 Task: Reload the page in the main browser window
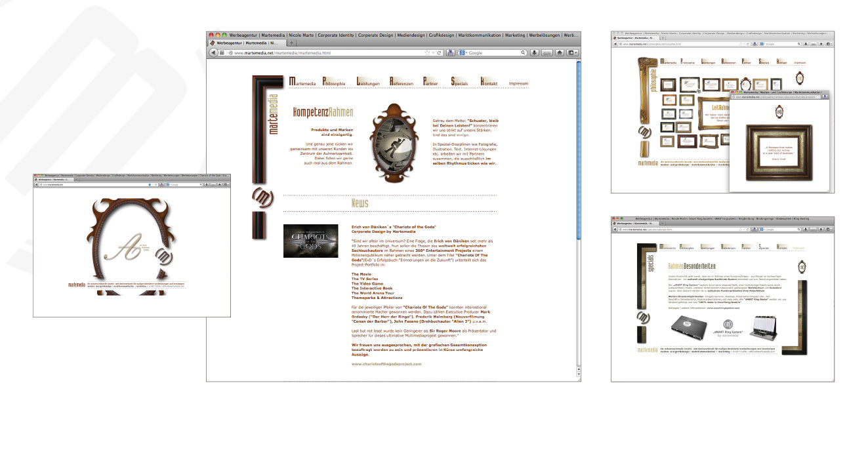(x=440, y=52)
